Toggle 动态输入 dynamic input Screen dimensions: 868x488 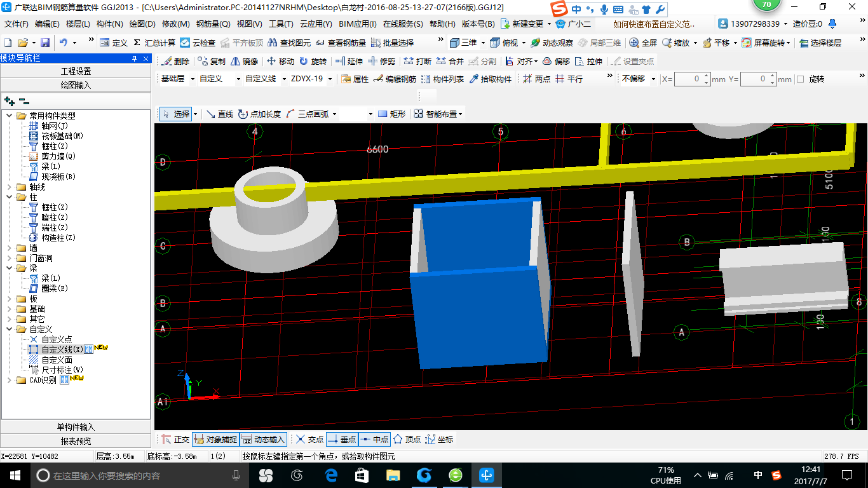[263, 439]
